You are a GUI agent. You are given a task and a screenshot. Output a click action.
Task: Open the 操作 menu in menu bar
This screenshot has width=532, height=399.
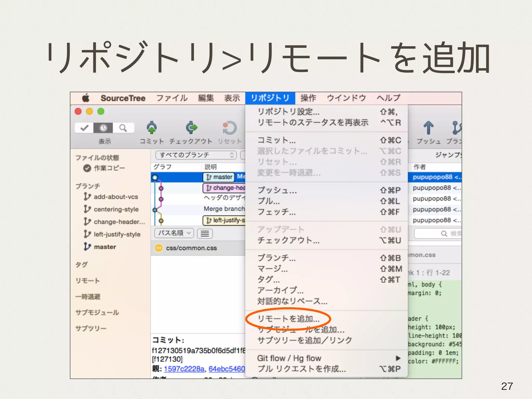(x=308, y=98)
